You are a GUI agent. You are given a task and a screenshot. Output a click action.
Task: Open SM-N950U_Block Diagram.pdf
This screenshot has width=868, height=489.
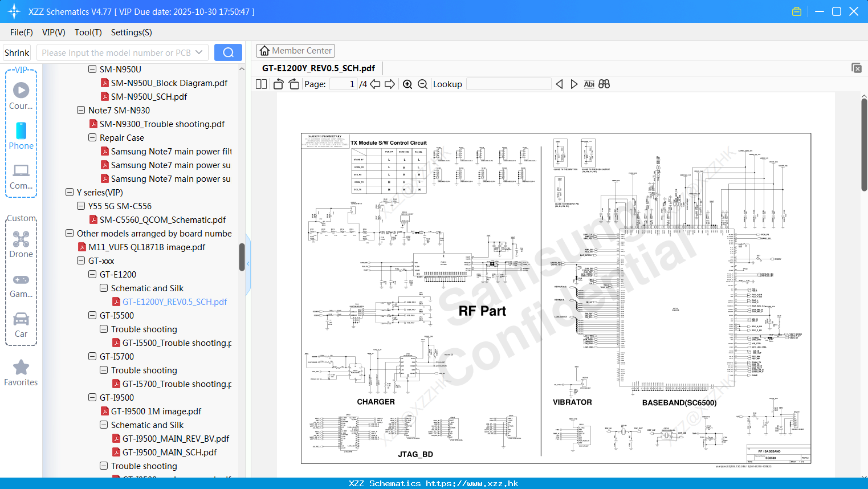coord(169,83)
